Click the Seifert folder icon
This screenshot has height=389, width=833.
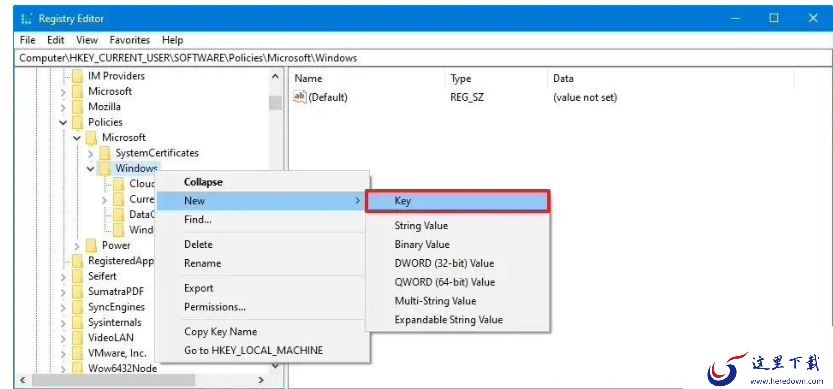[x=78, y=276]
